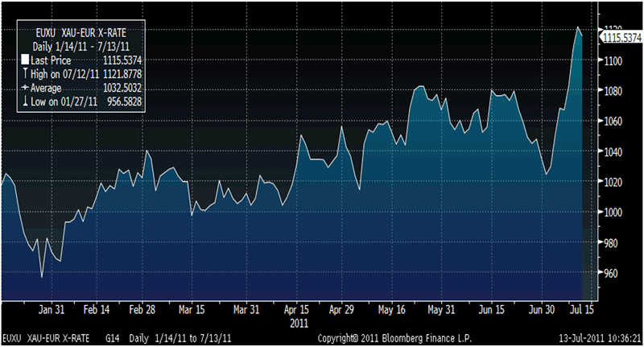Click the Mar 15 date axis label

click(x=193, y=309)
